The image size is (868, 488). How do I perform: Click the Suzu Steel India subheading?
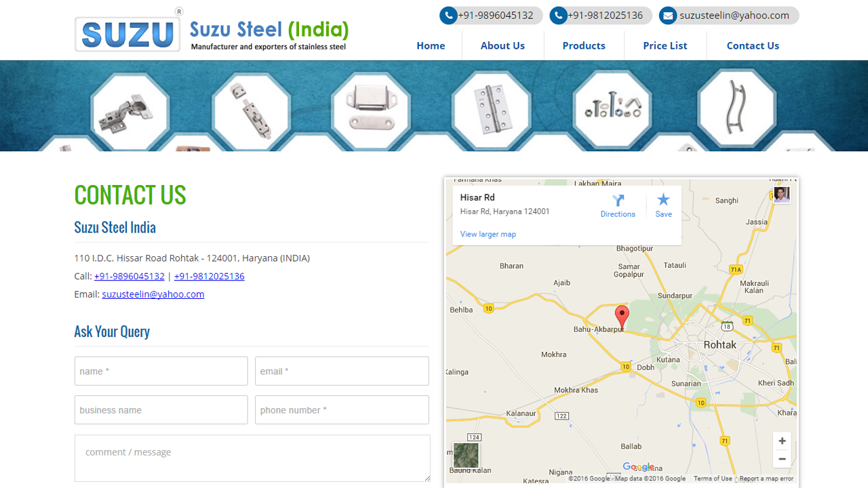point(115,228)
